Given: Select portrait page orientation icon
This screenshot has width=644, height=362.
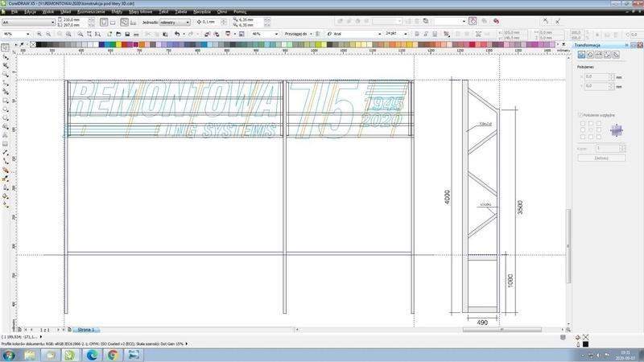Looking at the screenshot, I should 103,23.
